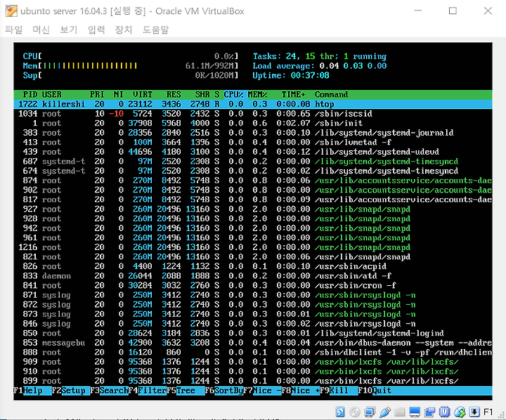Click the PID column header
The width and height of the screenshot is (506, 420).
pyautogui.click(x=30, y=95)
